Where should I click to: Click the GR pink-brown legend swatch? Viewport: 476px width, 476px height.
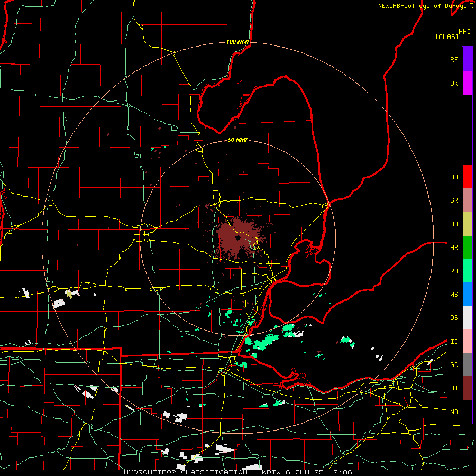pyautogui.click(x=467, y=200)
